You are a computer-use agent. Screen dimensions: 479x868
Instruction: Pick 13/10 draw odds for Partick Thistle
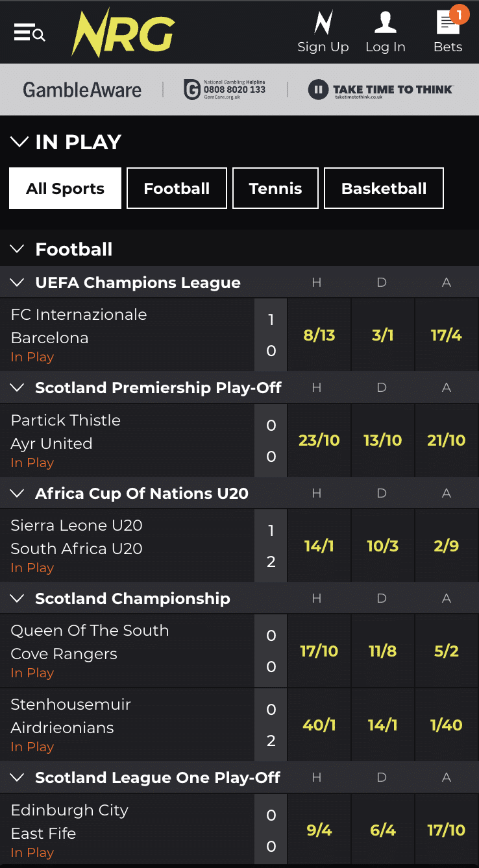[x=382, y=440]
